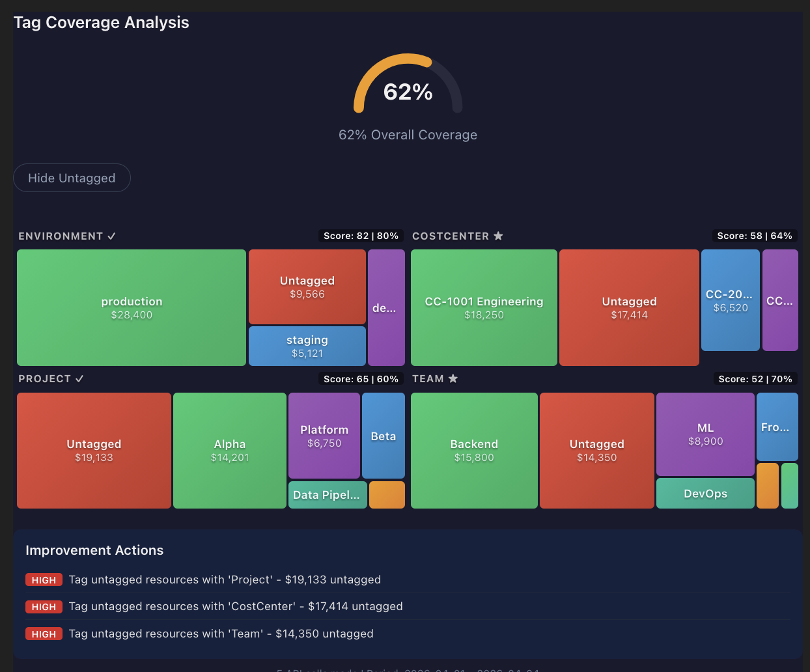Select the DevOps team tile
810x672 pixels.
tap(705, 494)
